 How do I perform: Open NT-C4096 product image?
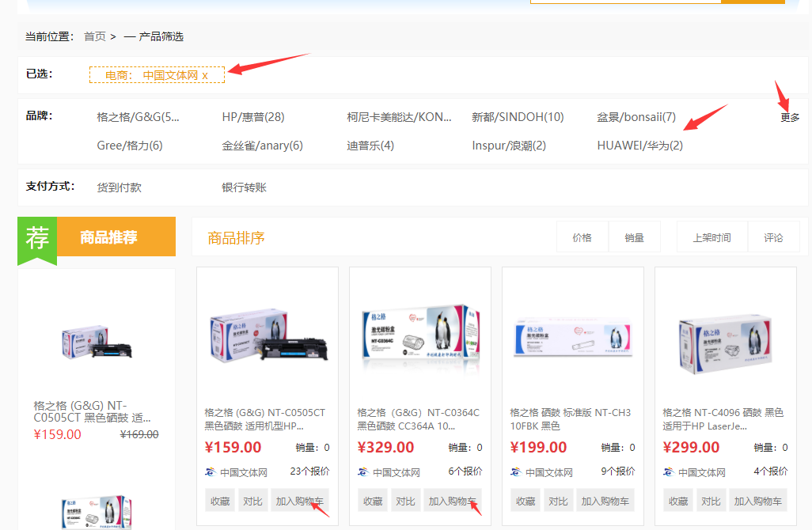coord(725,343)
